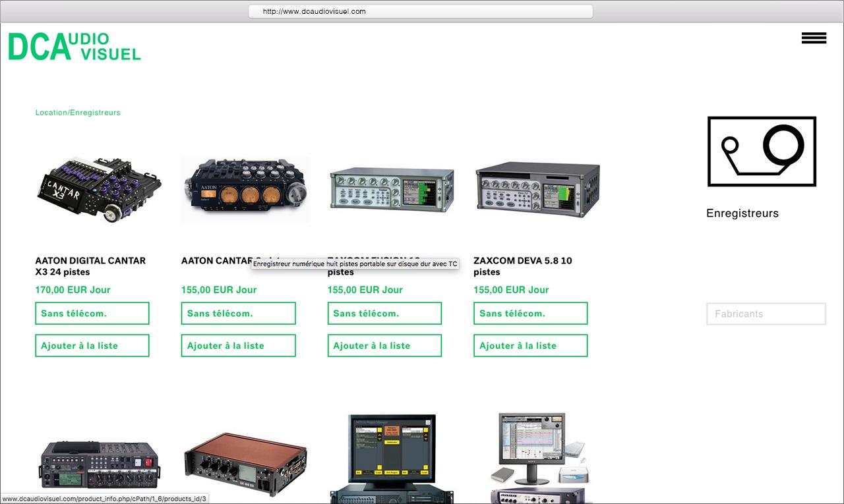Open the Aaton Cantar X3 product image
The image size is (844, 504).
[98, 190]
